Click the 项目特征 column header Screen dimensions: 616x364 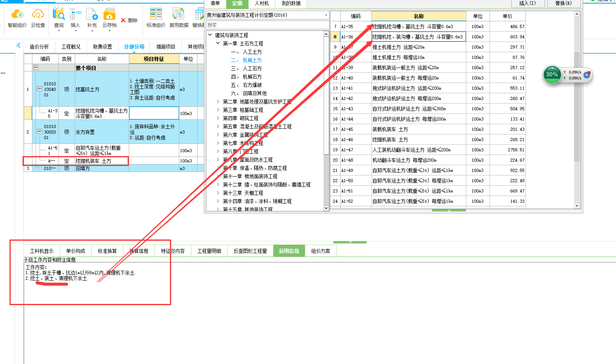coord(154,59)
